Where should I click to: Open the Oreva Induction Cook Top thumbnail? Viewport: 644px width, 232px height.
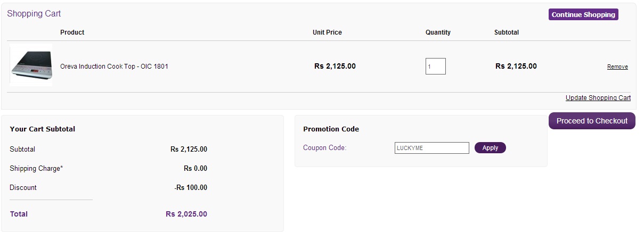point(31,67)
